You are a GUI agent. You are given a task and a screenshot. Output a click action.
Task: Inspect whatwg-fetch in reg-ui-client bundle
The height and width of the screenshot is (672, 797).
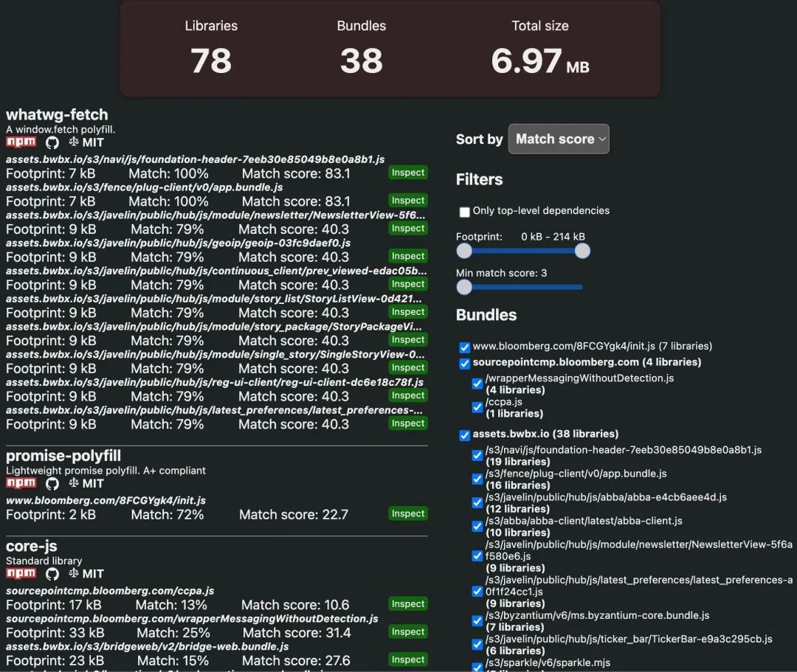407,395
